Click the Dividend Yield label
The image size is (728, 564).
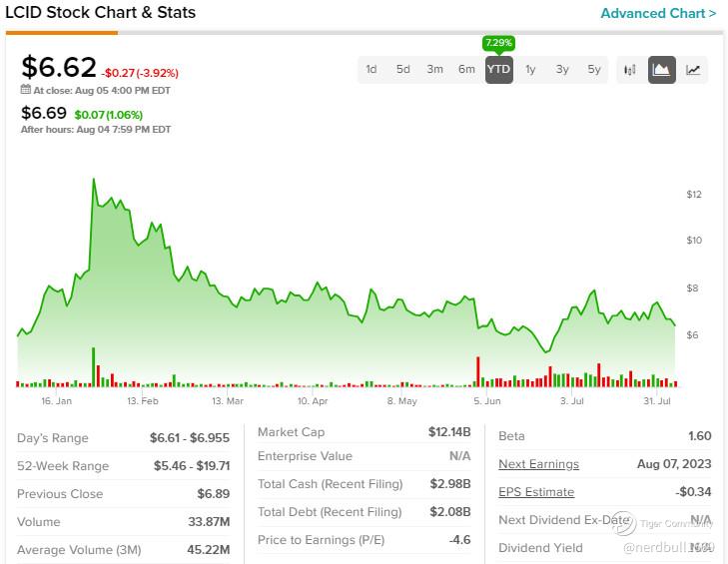coord(540,548)
